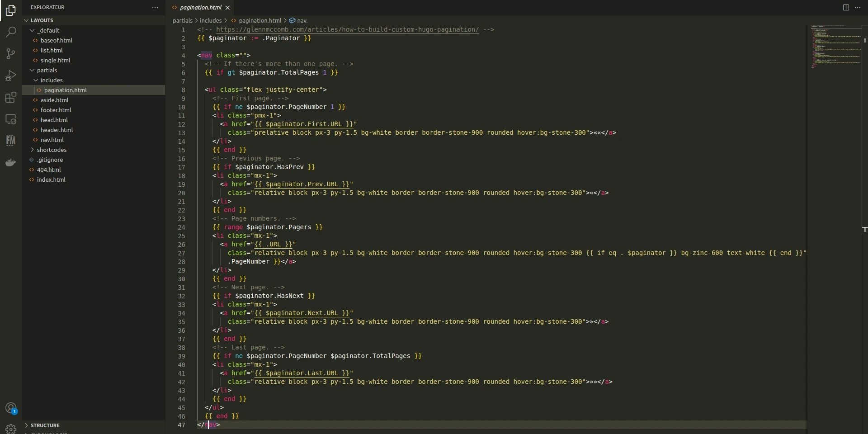
Task: Open baseof.html file
Action: coord(94,40)
